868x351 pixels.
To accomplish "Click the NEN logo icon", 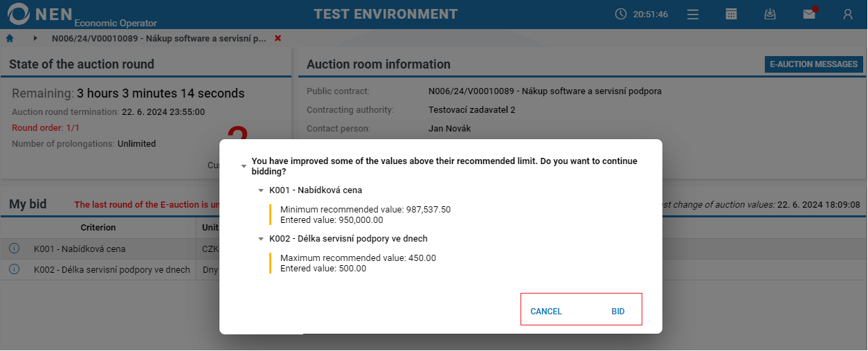I will click(18, 14).
